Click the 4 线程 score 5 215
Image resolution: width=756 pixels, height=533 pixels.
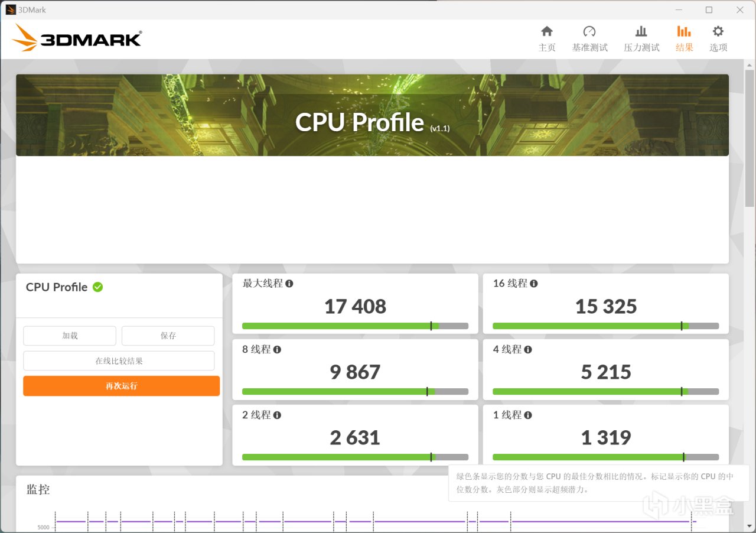click(x=606, y=372)
